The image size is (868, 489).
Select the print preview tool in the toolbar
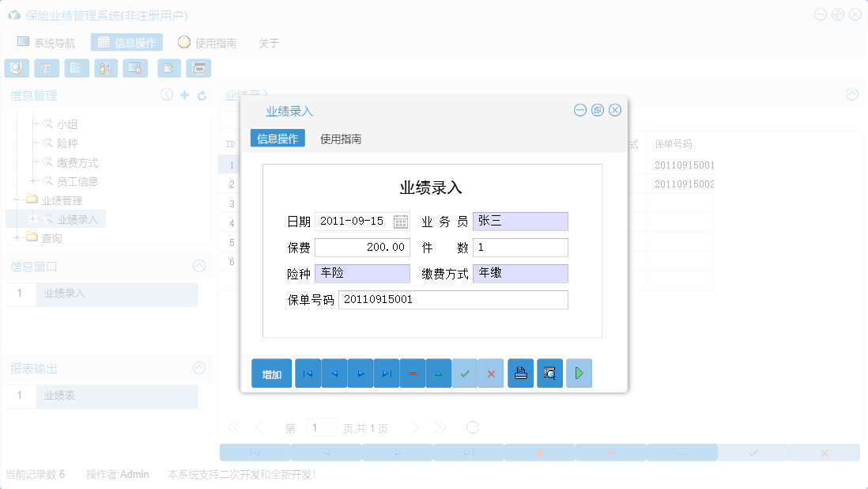click(17, 68)
